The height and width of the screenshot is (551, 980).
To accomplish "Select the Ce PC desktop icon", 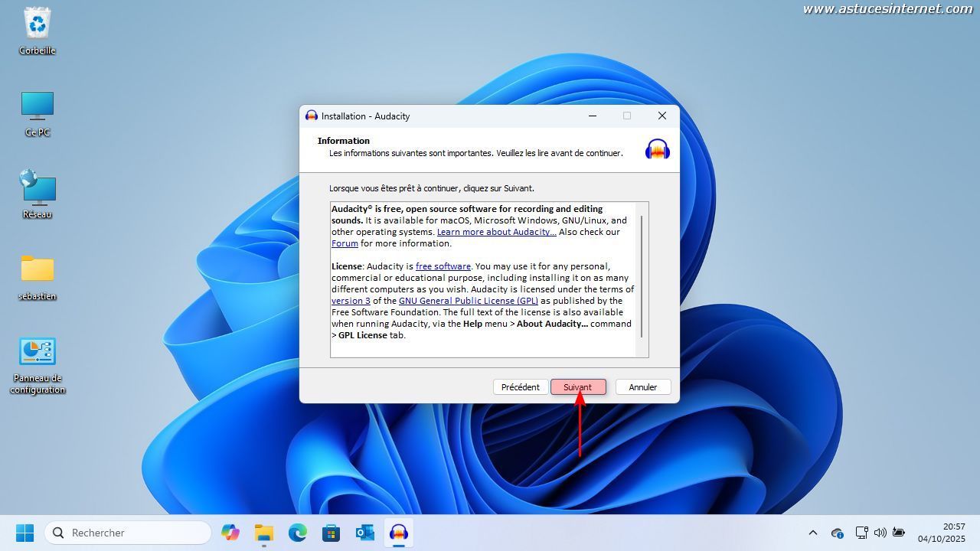I will [37, 112].
